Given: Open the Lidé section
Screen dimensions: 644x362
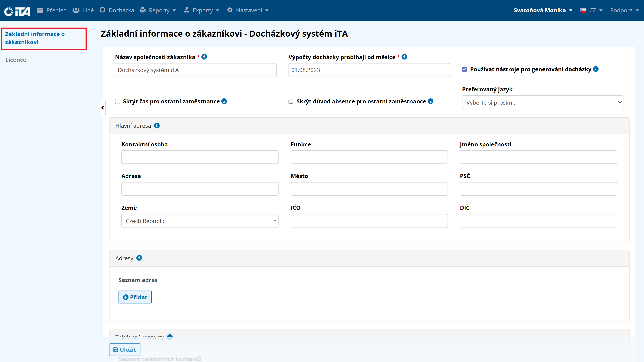Looking at the screenshot, I should (83, 10).
